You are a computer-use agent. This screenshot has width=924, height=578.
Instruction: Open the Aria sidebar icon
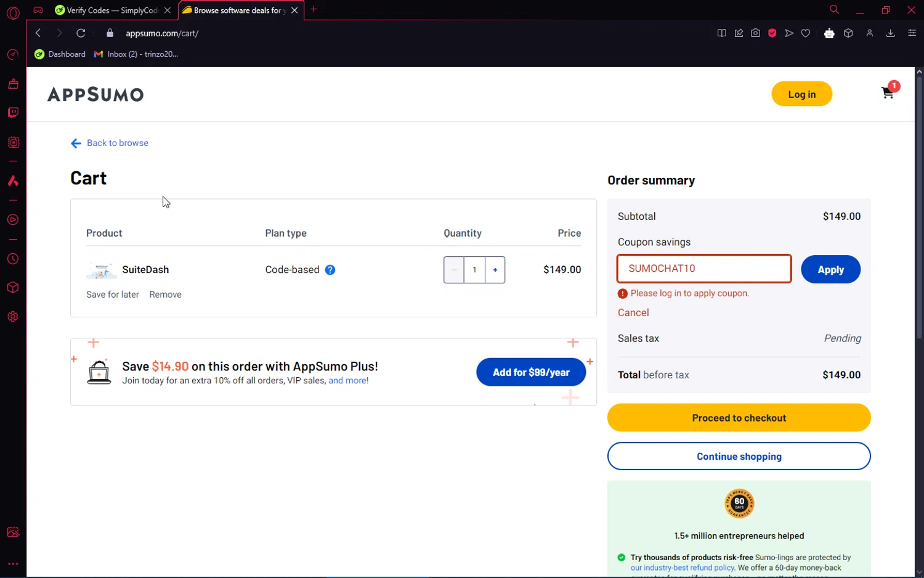pos(13,181)
